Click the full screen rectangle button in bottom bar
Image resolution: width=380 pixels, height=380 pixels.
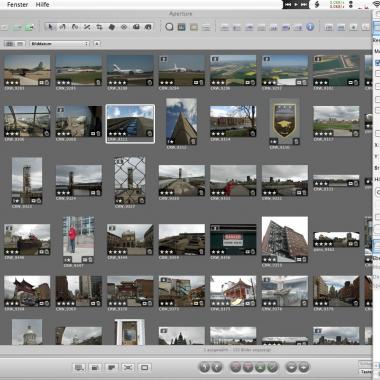click(x=144, y=367)
